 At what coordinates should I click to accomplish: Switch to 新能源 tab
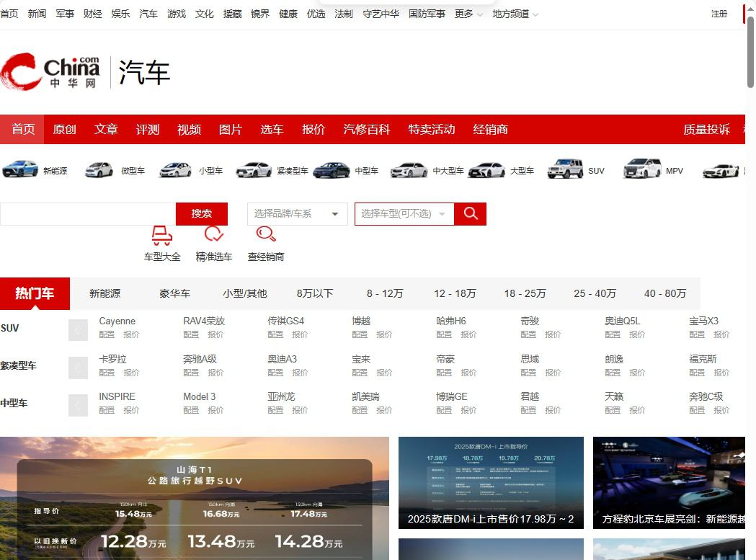click(x=104, y=293)
